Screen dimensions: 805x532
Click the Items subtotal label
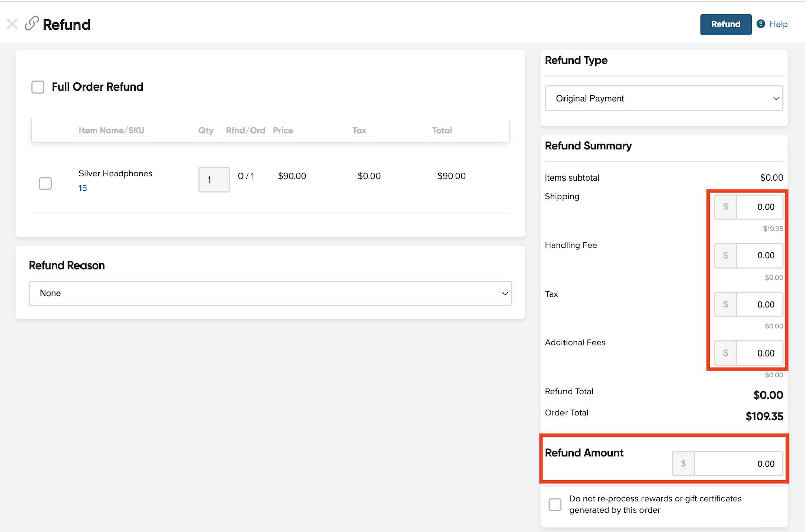572,178
